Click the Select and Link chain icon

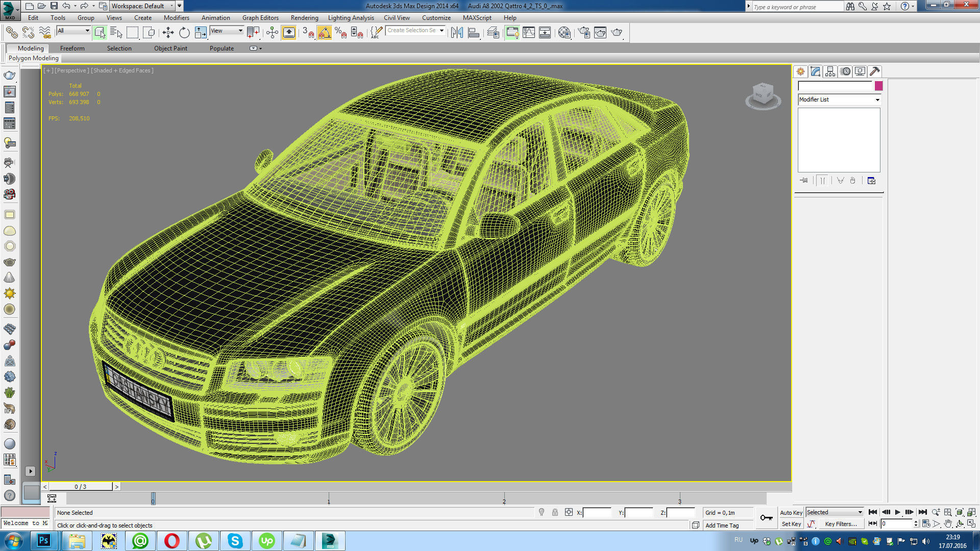click(11, 33)
